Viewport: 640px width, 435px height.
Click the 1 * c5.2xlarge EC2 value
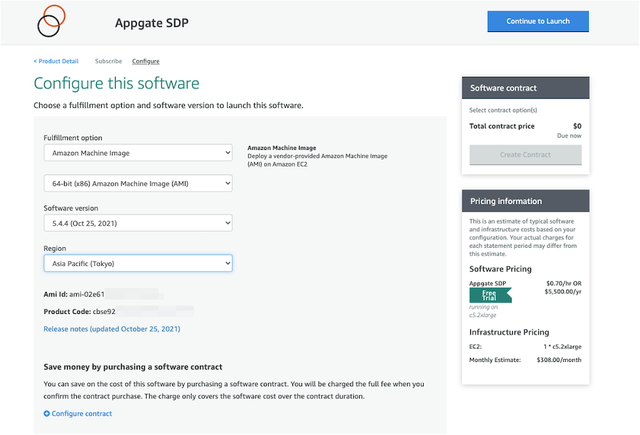tap(562, 346)
